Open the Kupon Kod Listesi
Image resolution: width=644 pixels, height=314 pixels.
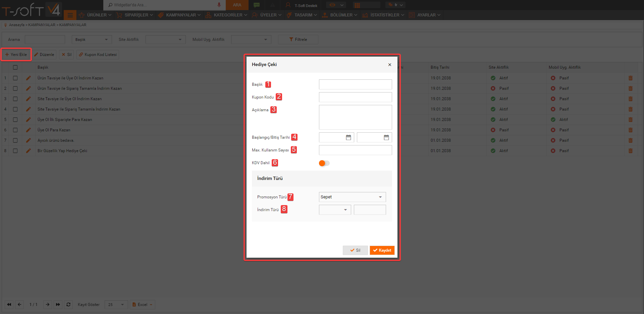pos(98,55)
